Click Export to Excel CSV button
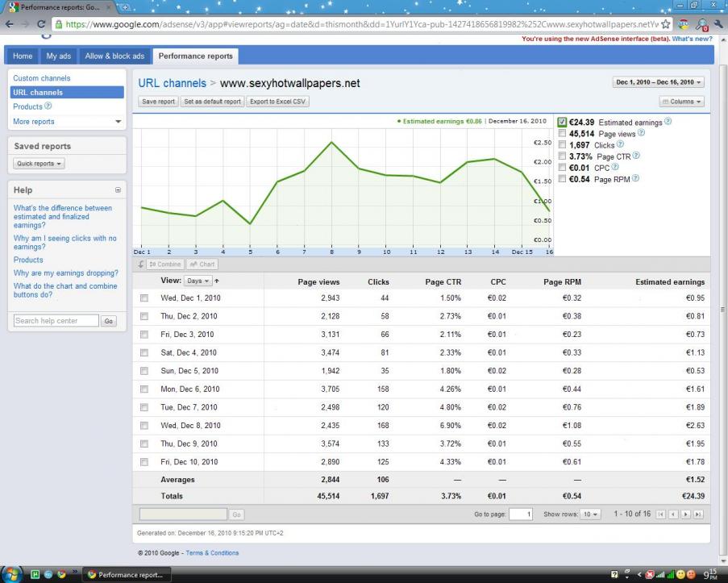Viewport: 728px width, 583px height. tap(277, 102)
